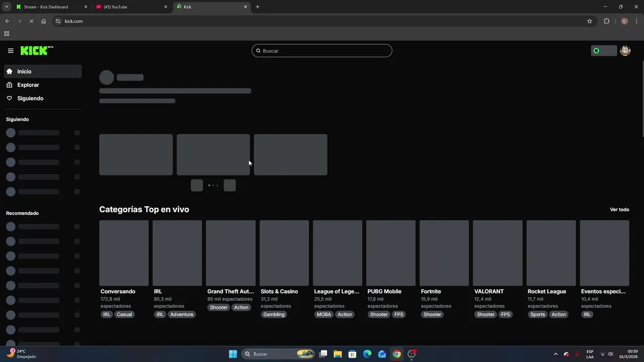
Task: Close the (45) YouTube tab
Action: [166, 7]
